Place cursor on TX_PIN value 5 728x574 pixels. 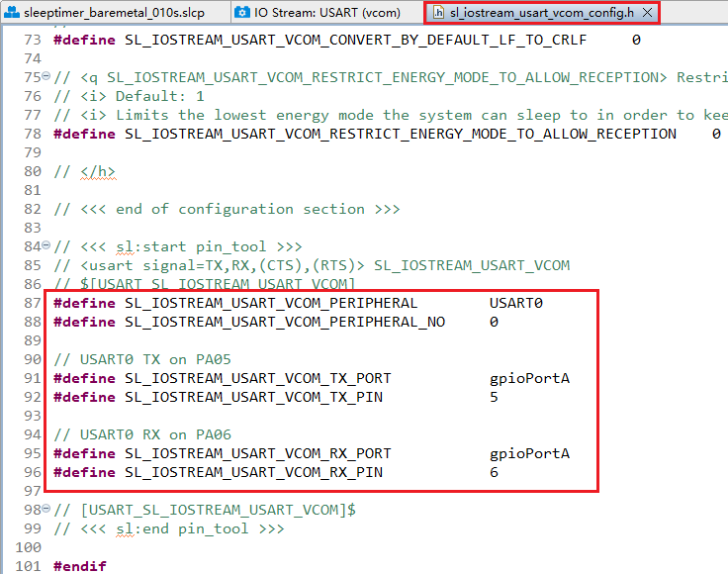(494, 397)
